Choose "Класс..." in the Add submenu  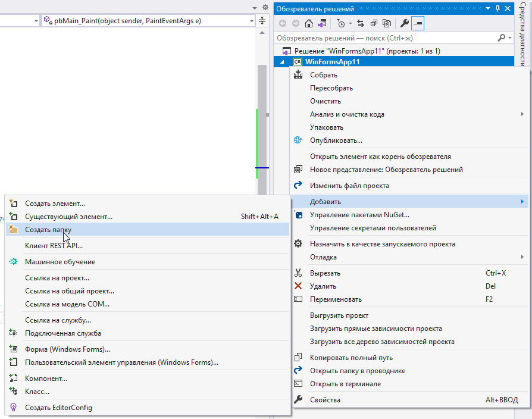point(37,392)
